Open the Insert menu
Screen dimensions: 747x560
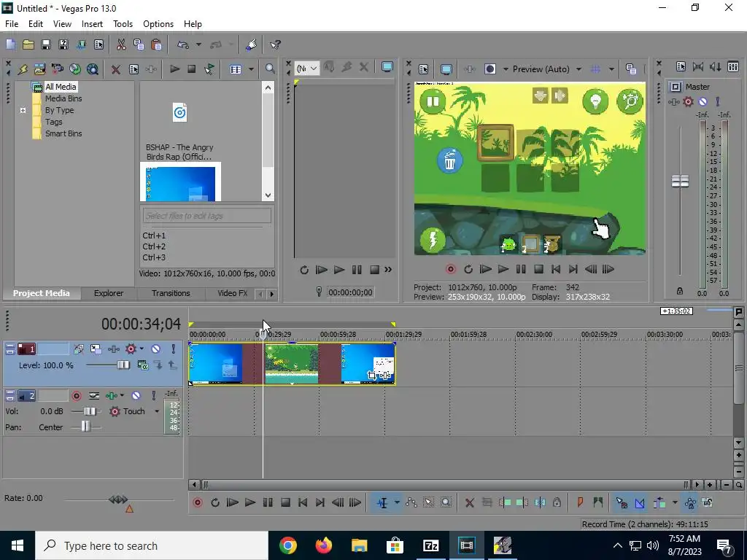coord(92,24)
